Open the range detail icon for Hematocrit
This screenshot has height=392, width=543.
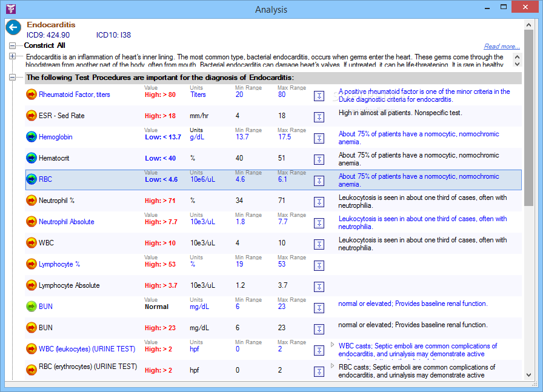coord(319,159)
